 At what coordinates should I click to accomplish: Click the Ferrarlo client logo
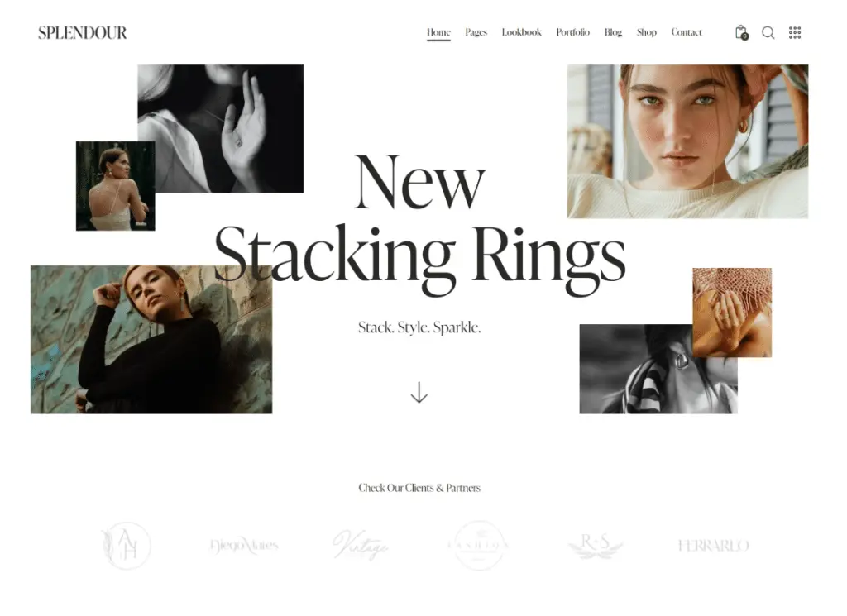(713, 546)
